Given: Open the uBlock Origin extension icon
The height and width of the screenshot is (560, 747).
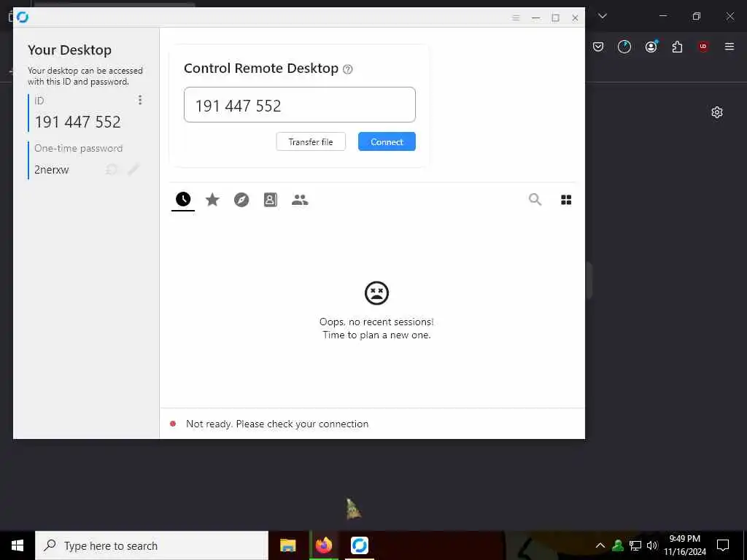Looking at the screenshot, I should [x=703, y=46].
